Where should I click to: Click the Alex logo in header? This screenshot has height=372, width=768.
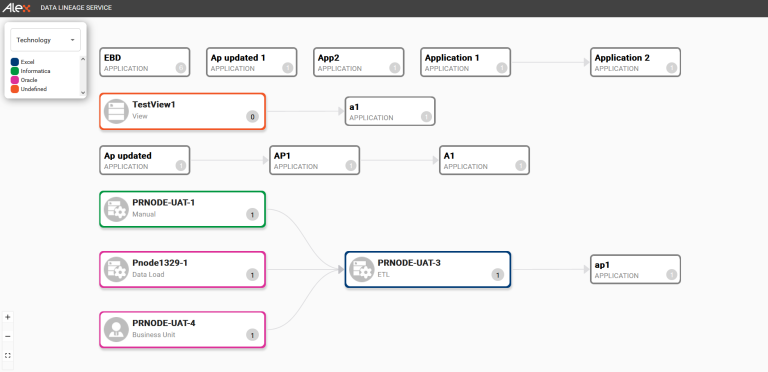tap(16, 8)
